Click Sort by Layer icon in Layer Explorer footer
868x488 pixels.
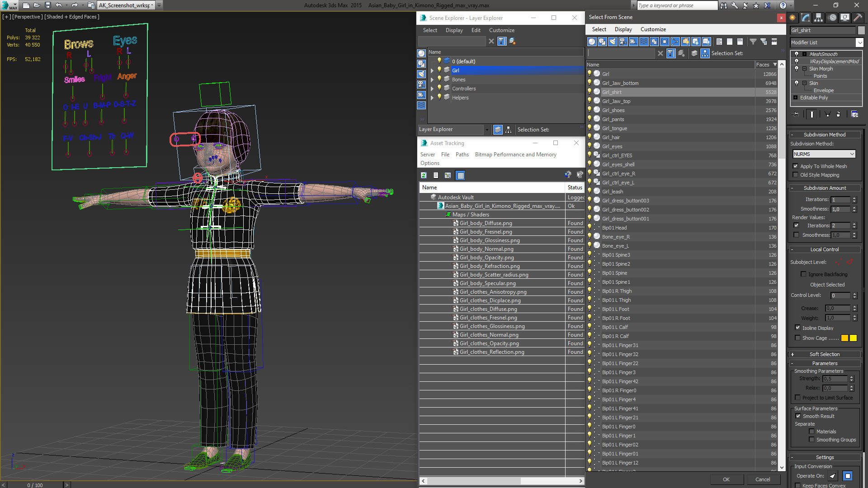tap(498, 130)
